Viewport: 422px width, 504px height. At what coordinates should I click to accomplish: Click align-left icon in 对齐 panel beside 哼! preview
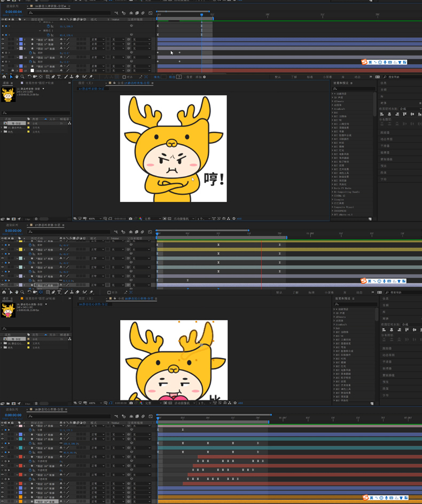pyautogui.click(x=382, y=114)
